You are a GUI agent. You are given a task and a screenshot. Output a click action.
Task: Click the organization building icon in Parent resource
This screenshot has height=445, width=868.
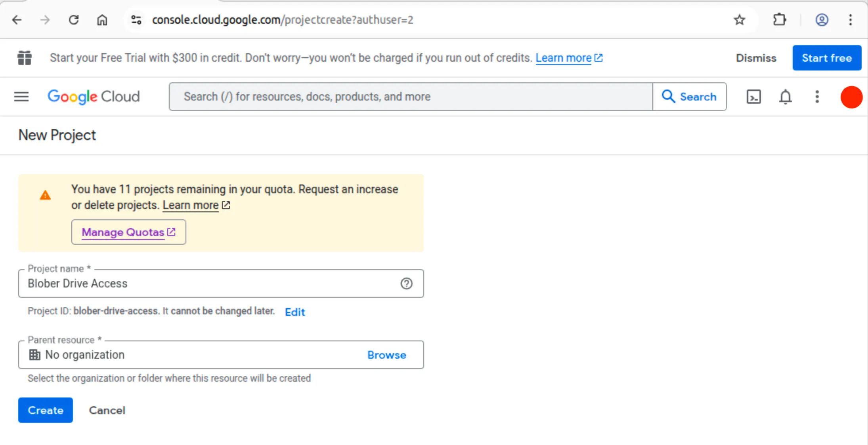point(34,354)
